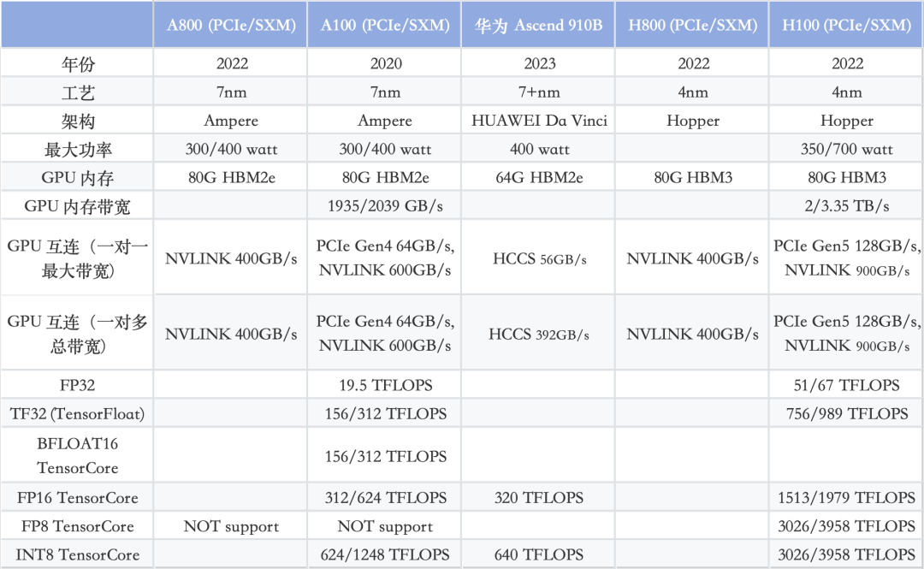Click the 2/3.35 TB/s bandwidth cell
Viewport: 924px width, 569px height.
click(x=847, y=206)
